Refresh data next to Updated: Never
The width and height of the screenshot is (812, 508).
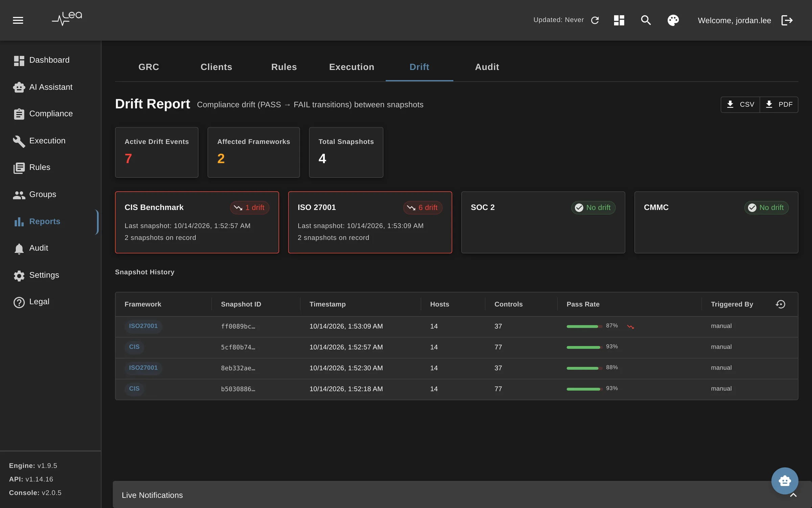tap(595, 20)
